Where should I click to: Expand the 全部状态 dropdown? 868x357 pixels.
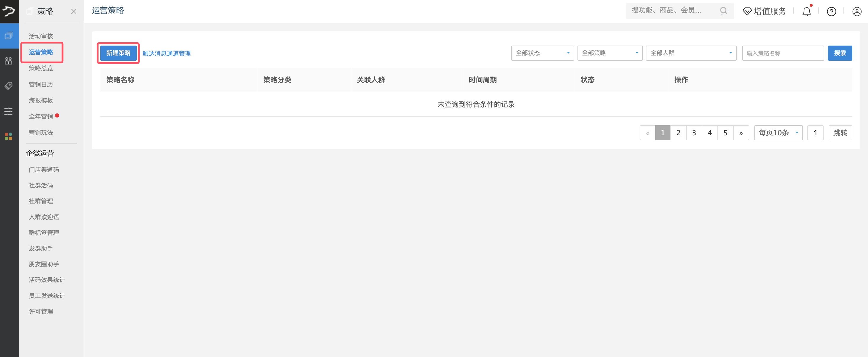click(542, 53)
